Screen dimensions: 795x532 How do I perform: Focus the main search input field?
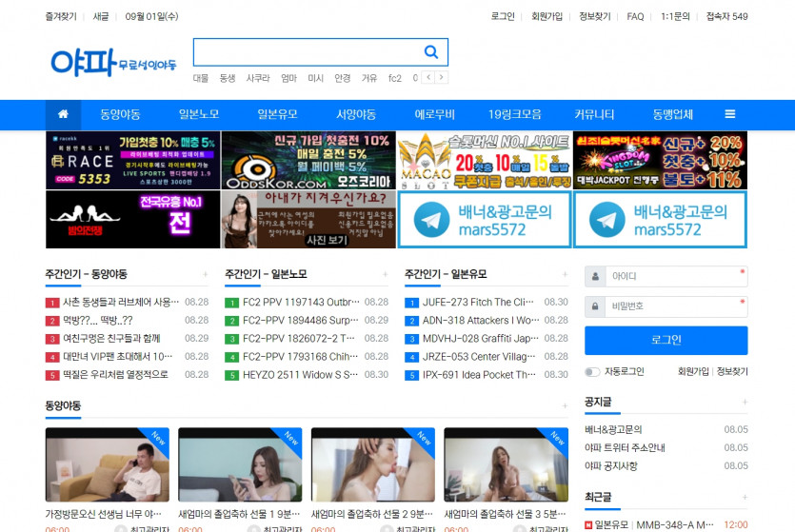pos(305,52)
